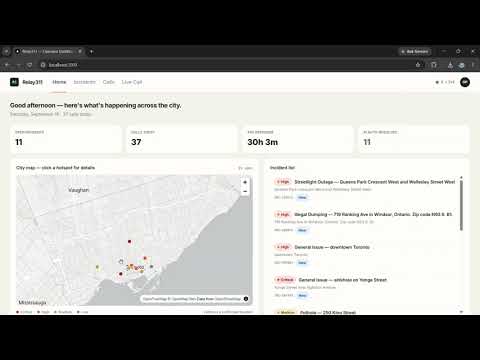The width and height of the screenshot is (480, 360).
Task: Click the site info icon beside localhost
Action: [43, 65]
